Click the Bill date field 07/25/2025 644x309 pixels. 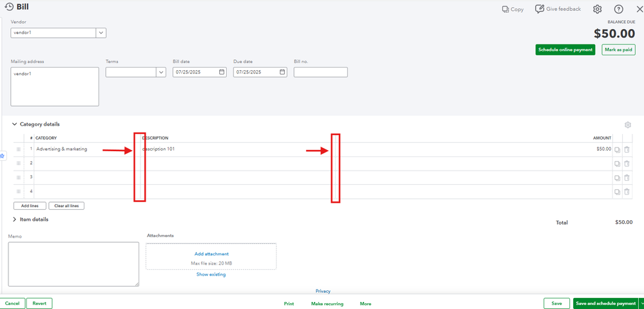200,72
